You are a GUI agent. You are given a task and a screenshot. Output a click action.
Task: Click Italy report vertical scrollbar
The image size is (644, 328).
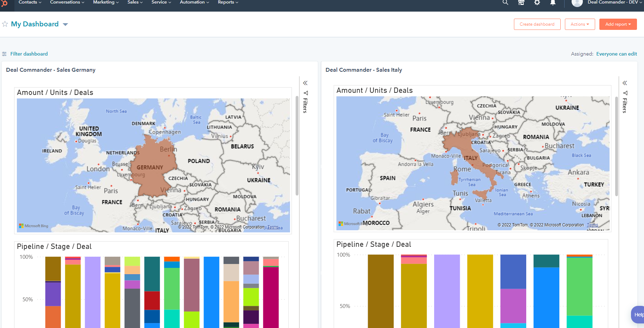616,146
